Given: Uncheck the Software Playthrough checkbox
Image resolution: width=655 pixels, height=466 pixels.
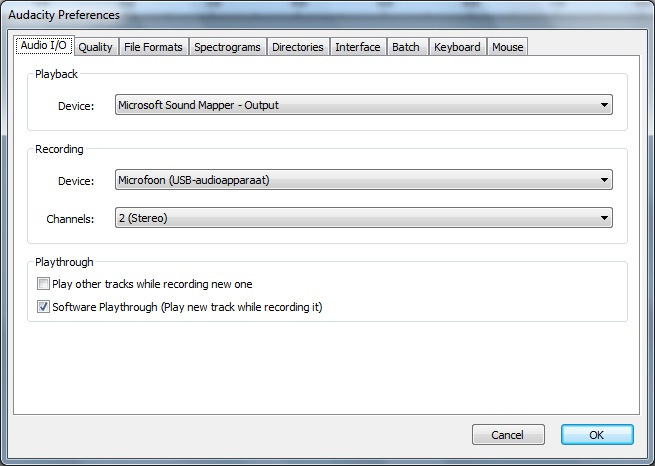Looking at the screenshot, I should [x=43, y=307].
